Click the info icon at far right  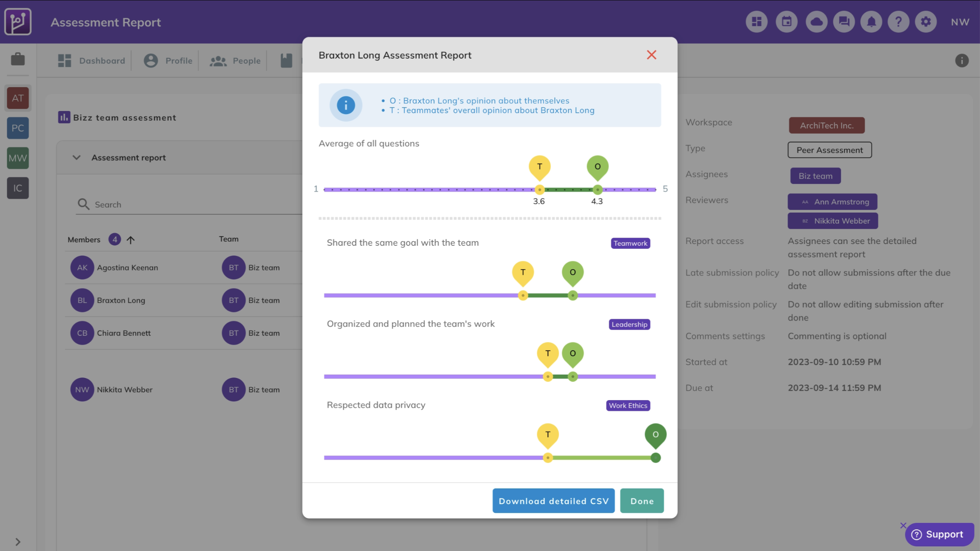(x=962, y=60)
